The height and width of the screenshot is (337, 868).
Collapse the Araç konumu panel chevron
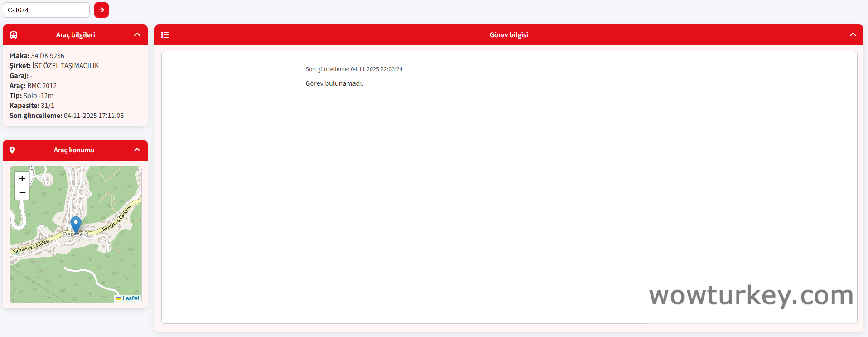137,150
